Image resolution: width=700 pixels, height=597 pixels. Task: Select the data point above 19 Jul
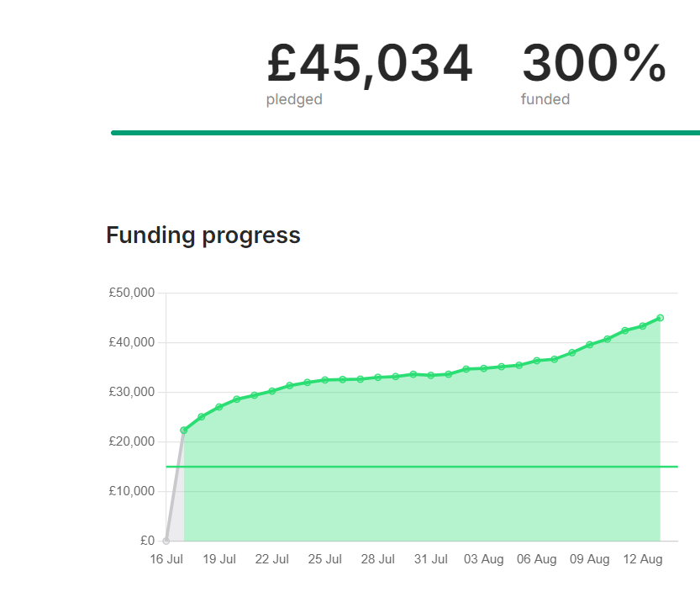pos(219,407)
